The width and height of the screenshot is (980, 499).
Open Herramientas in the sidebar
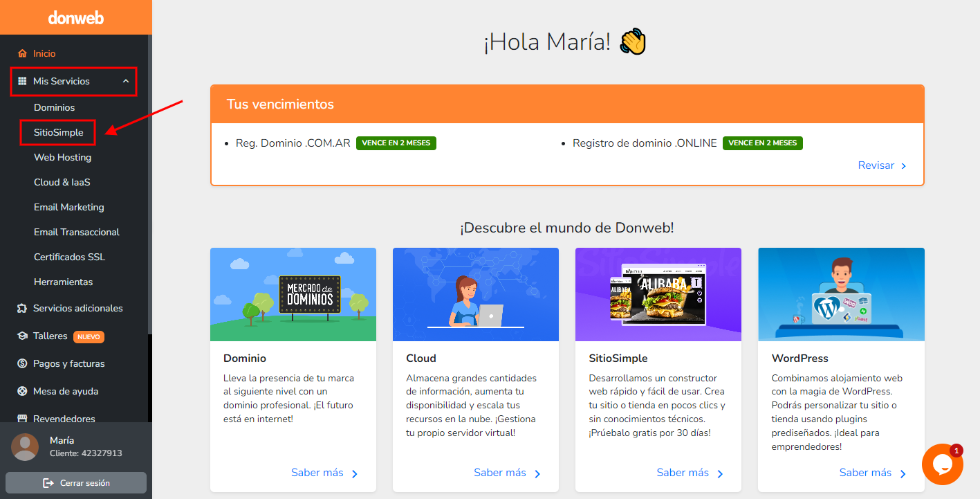tap(63, 282)
